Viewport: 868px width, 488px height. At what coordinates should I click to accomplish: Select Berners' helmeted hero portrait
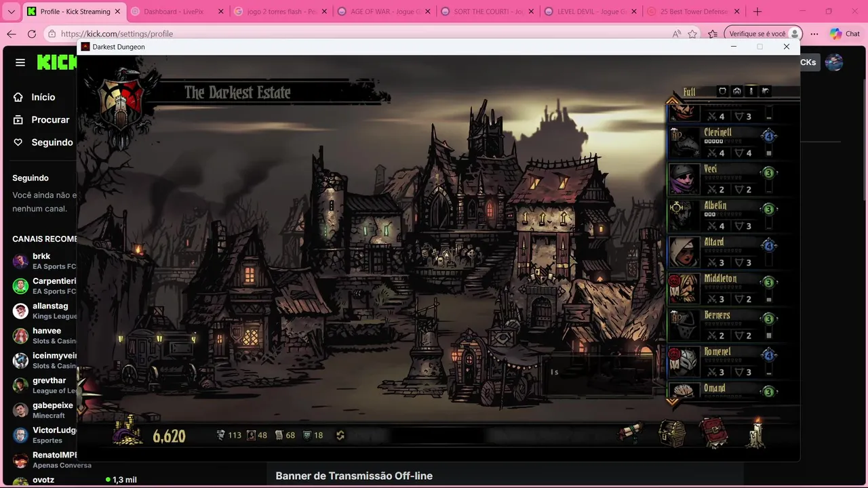pos(684,325)
